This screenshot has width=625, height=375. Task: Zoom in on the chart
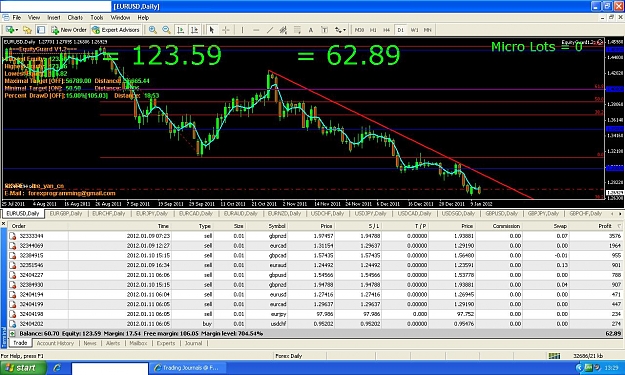(x=152, y=30)
